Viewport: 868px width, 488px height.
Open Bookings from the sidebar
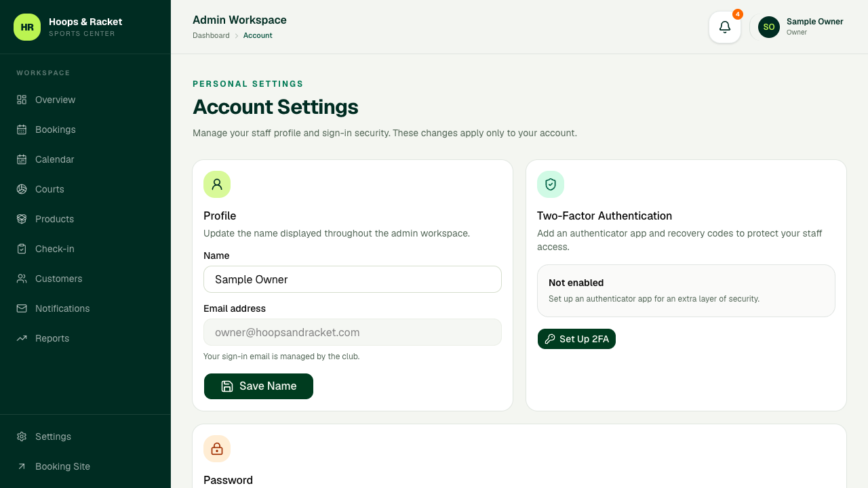coord(85,129)
